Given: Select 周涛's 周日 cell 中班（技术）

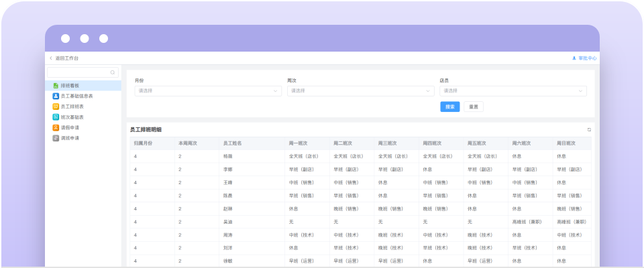Looking at the screenshot, I should coord(570,235).
